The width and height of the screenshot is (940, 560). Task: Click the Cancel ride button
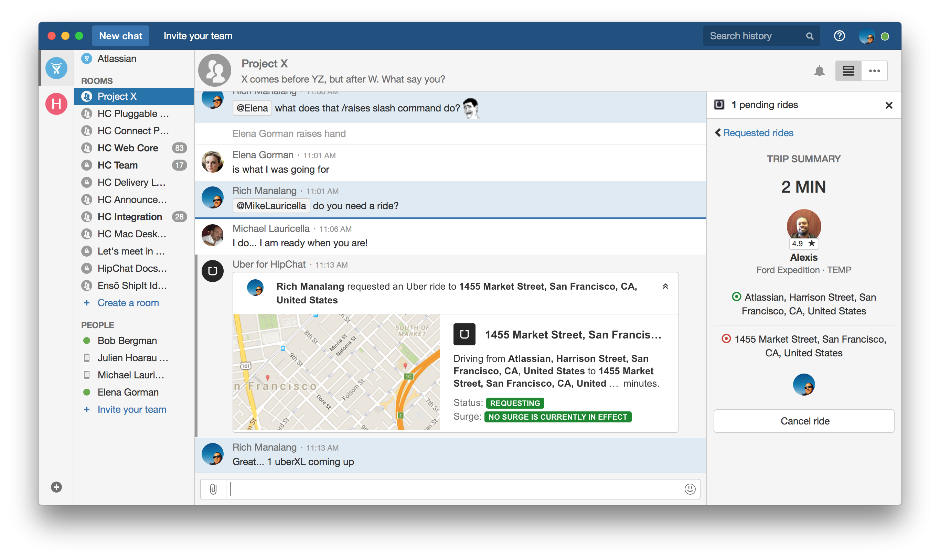804,421
